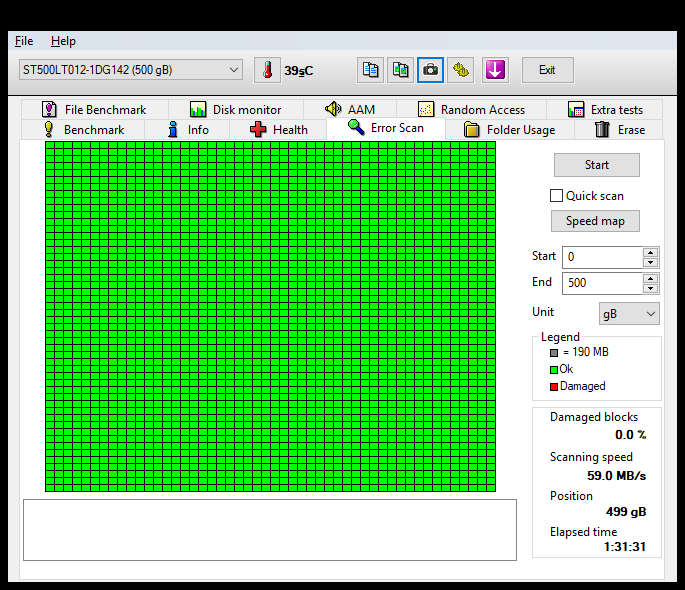Switch to the AAM speaker tab

tap(350, 109)
